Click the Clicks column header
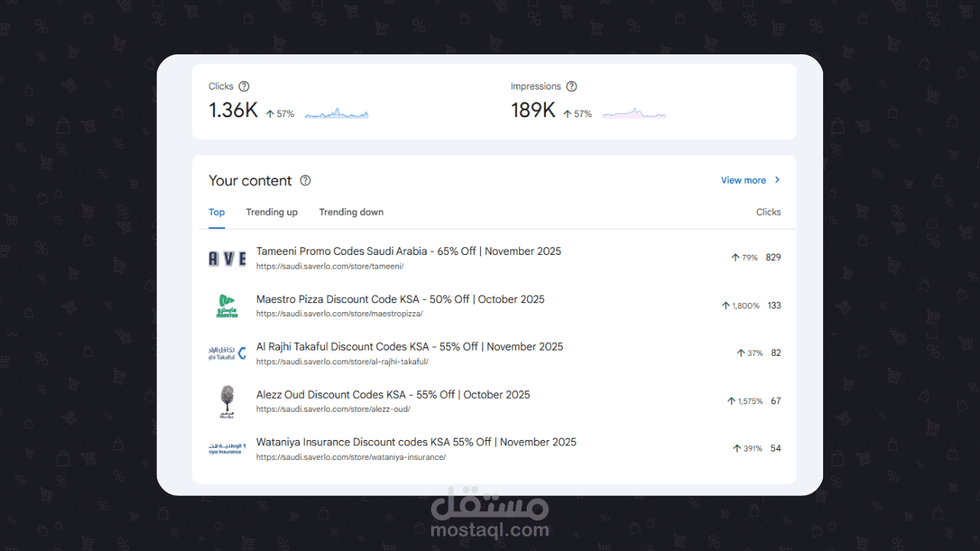The image size is (980, 551). 769,212
